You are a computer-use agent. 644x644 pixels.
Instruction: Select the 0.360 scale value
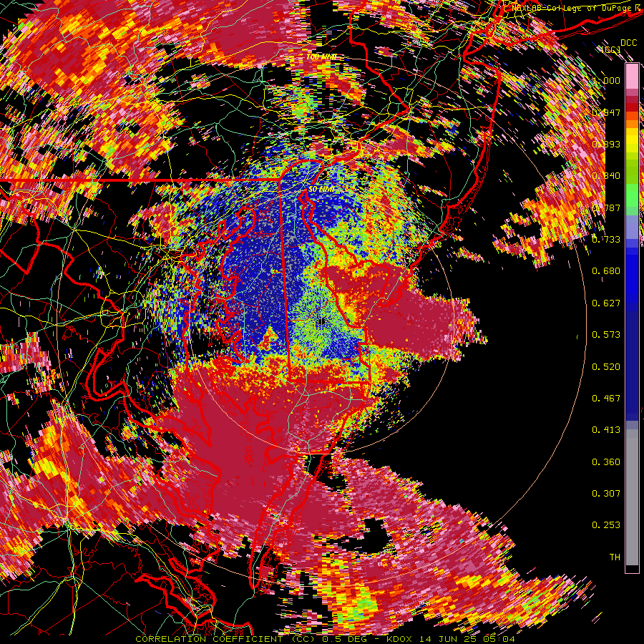click(x=606, y=462)
